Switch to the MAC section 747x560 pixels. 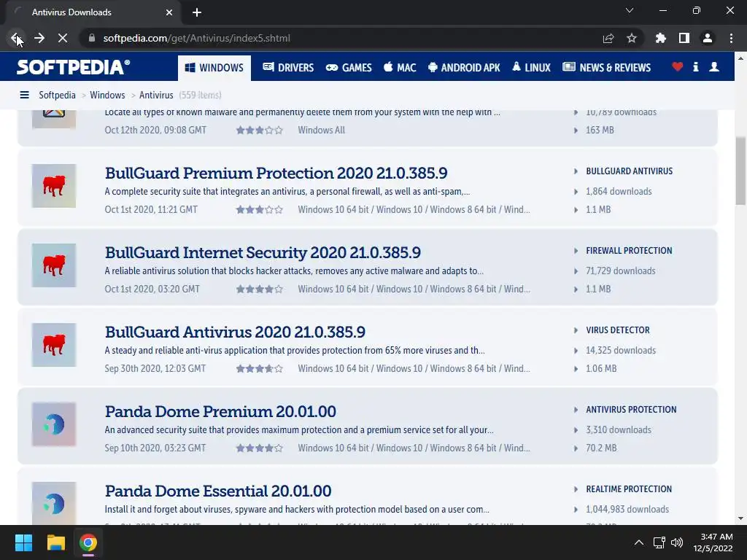click(x=400, y=68)
